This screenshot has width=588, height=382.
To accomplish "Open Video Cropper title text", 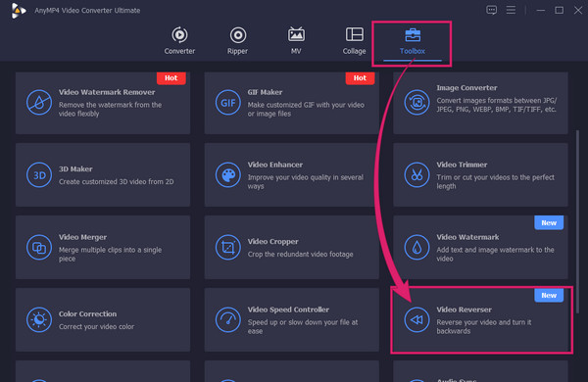I will (x=272, y=242).
